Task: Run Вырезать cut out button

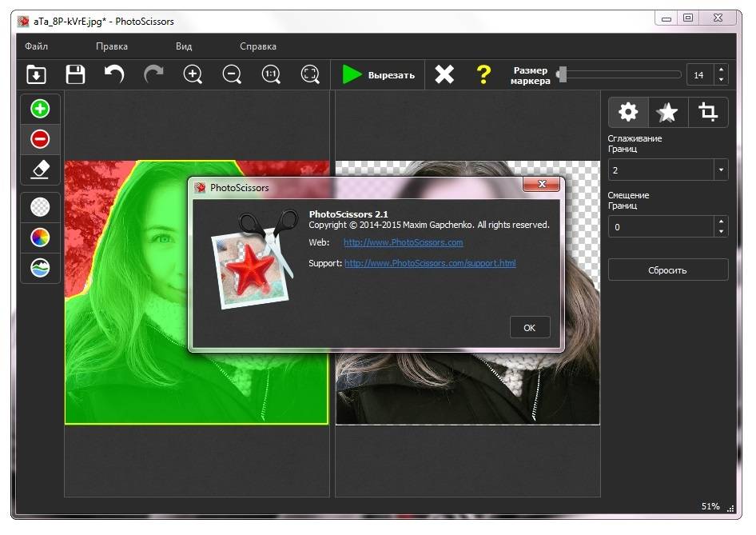Action: [x=378, y=75]
